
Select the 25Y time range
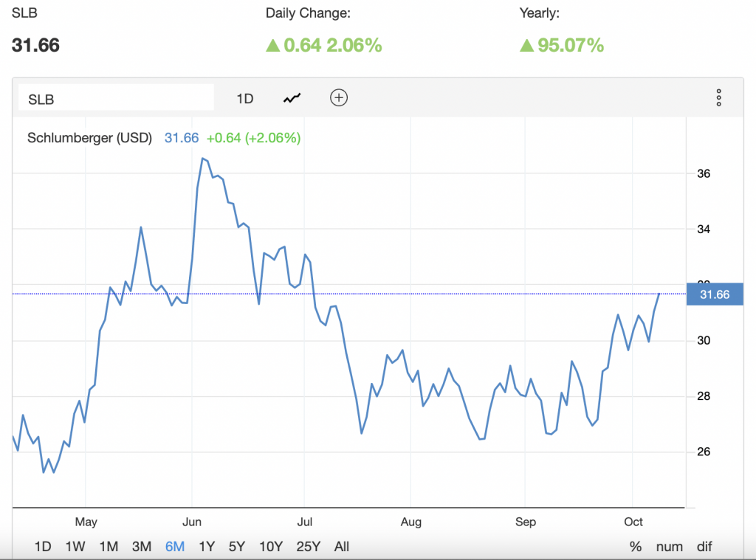tap(308, 547)
